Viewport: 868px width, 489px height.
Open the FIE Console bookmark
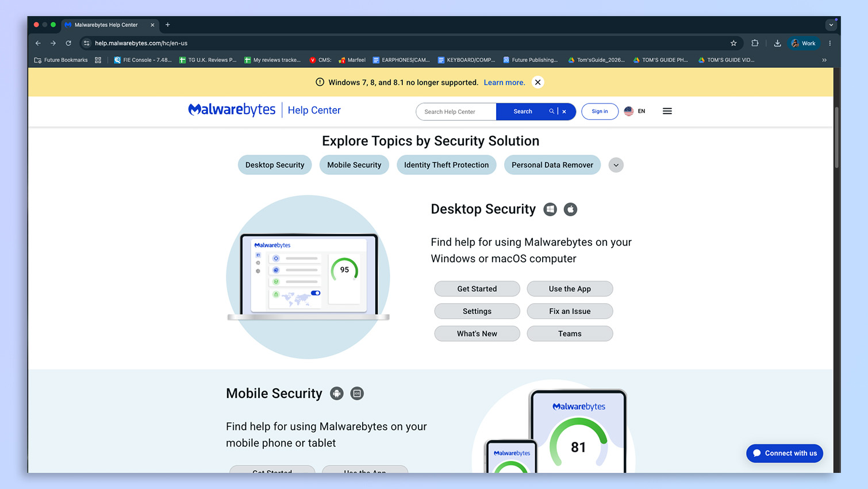[143, 60]
